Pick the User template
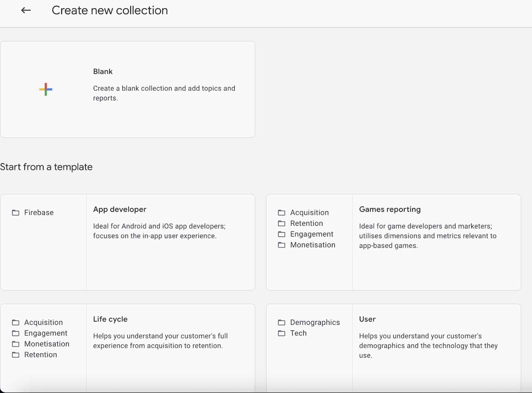532x393 pixels. (x=367, y=319)
